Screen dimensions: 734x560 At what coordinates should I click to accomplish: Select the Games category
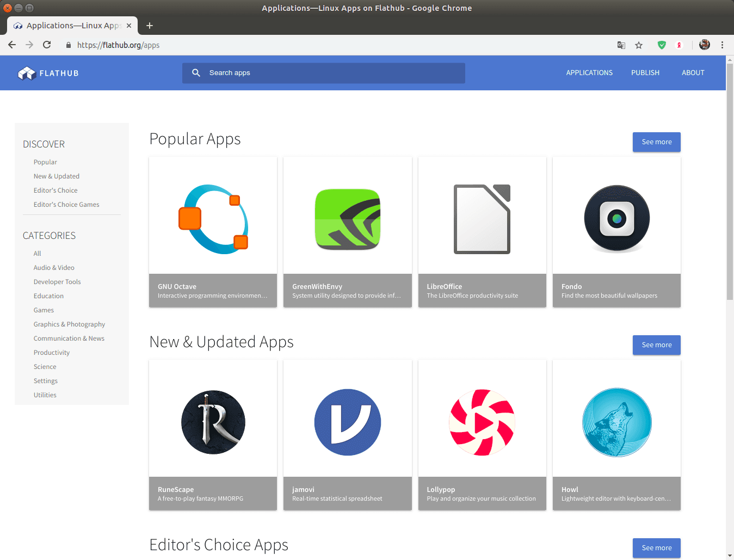click(44, 310)
